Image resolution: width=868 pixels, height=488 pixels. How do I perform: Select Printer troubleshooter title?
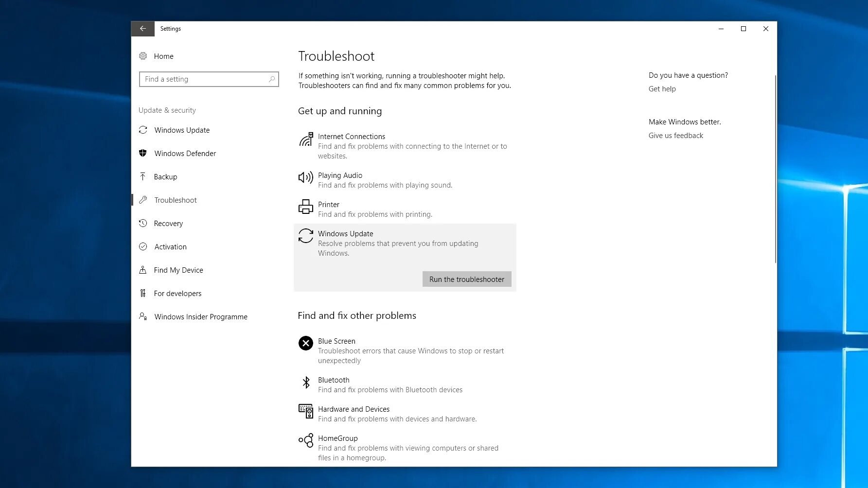click(x=329, y=205)
